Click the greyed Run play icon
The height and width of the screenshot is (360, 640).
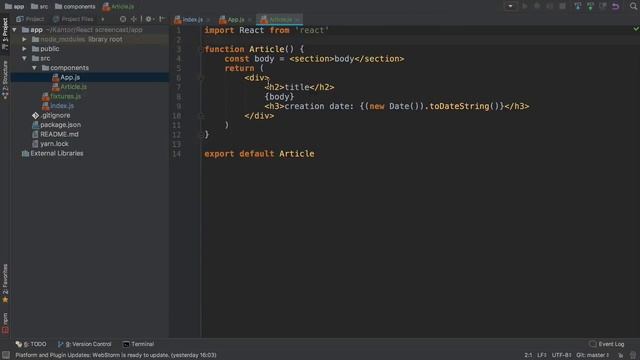525,6
